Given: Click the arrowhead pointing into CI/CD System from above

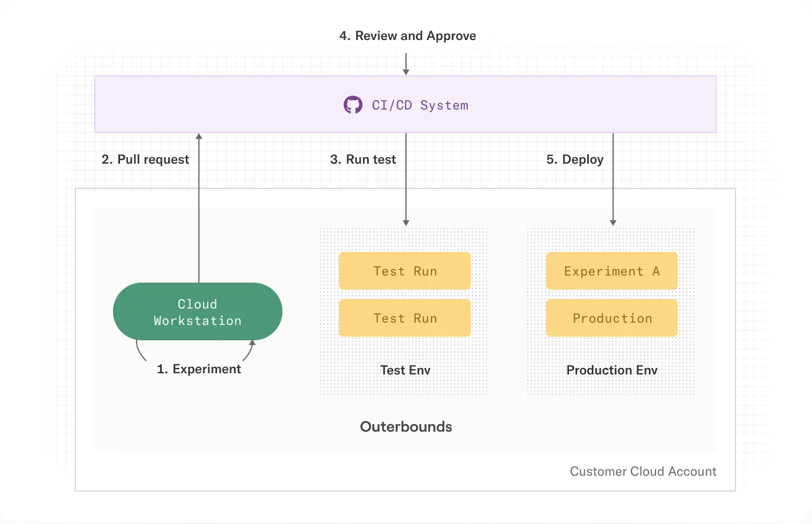Looking at the screenshot, I should 406,72.
